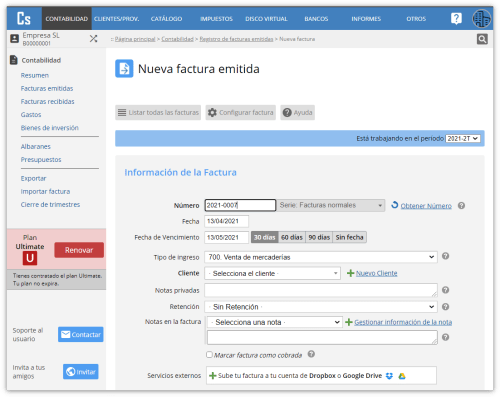
Task: Click the help icon beside Retención
Action: [x=445, y=307]
